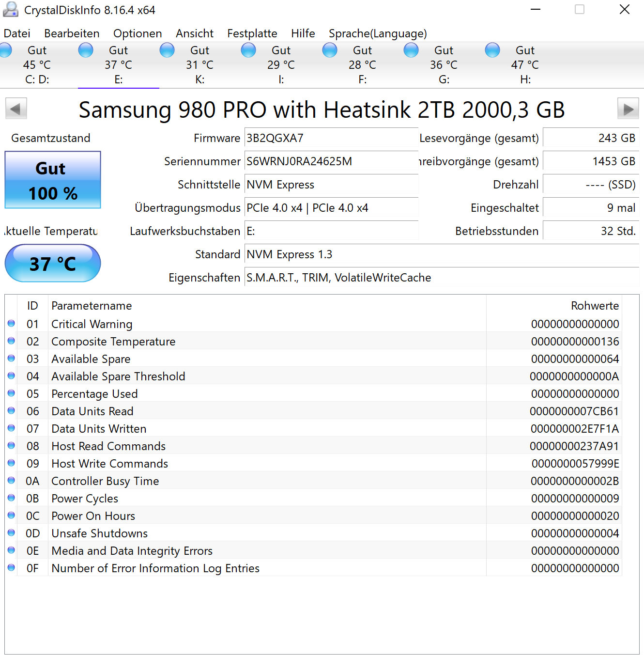Click status dot for Available Spare row 03
644x657 pixels.
(11, 358)
